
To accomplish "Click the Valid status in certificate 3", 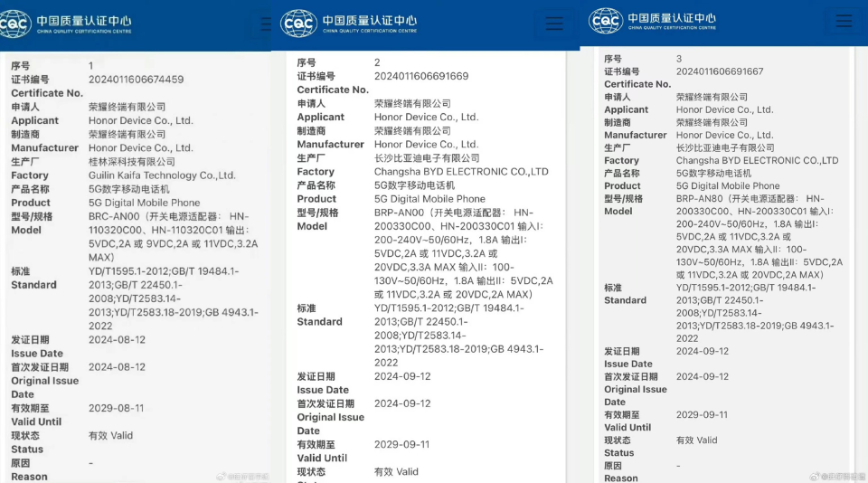I will coord(696,440).
